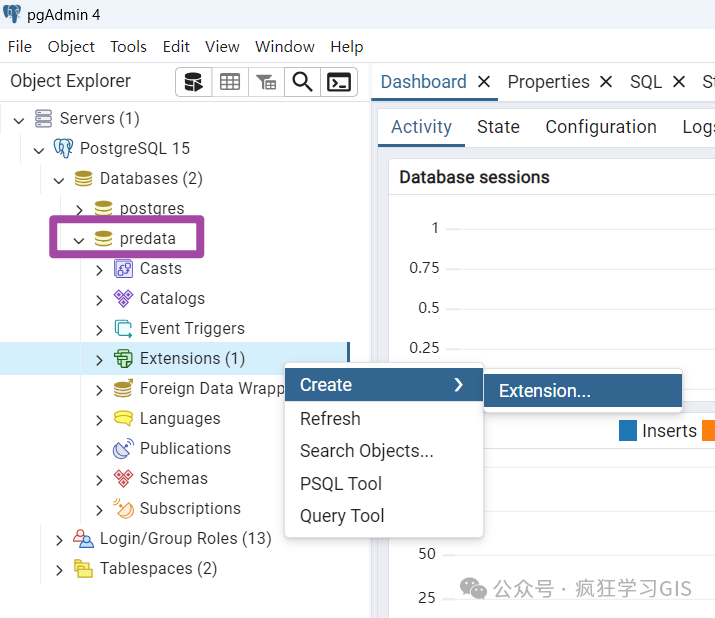Expand the Casts node

click(x=99, y=270)
